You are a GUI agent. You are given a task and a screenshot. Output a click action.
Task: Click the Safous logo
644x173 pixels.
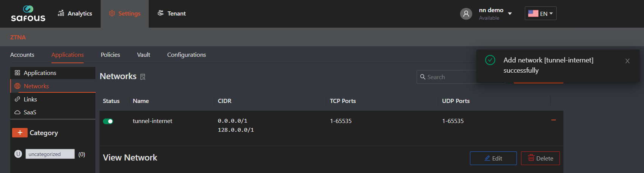click(x=28, y=14)
